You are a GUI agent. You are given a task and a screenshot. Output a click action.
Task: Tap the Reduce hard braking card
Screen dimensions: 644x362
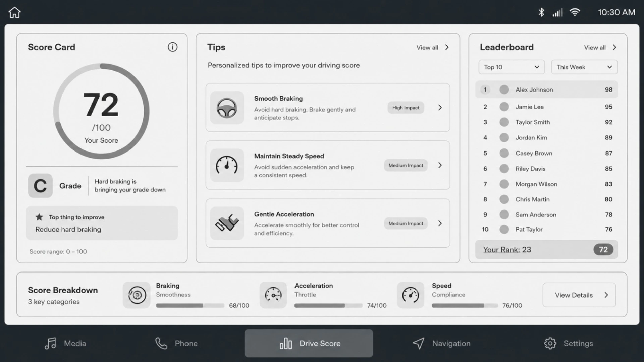click(102, 223)
